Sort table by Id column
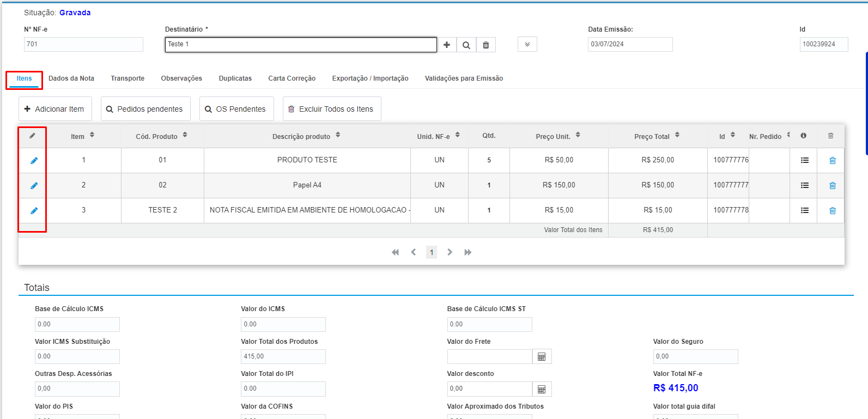The width and height of the screenshot is (868, 419). coord(733,135)
